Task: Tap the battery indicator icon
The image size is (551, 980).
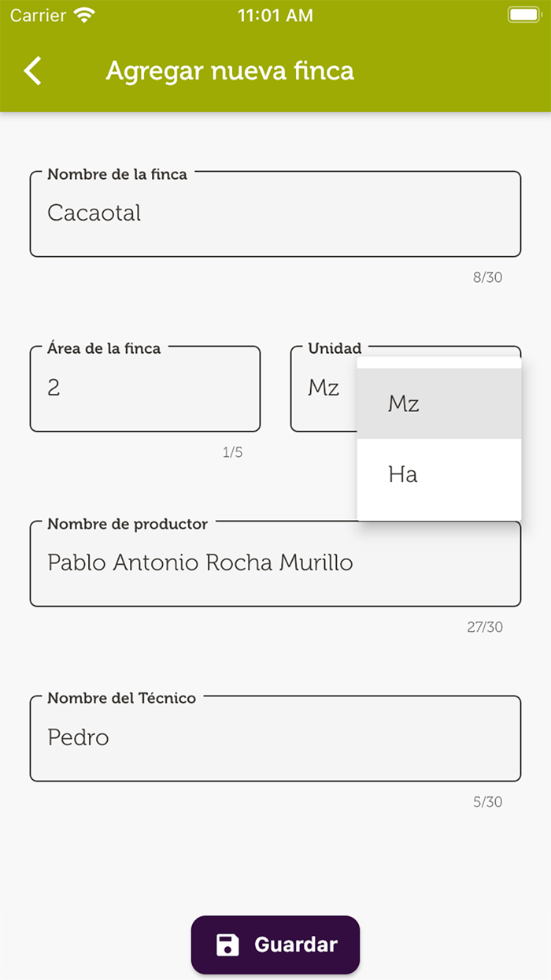Action: pyautogui.click(x=523, y=13)
